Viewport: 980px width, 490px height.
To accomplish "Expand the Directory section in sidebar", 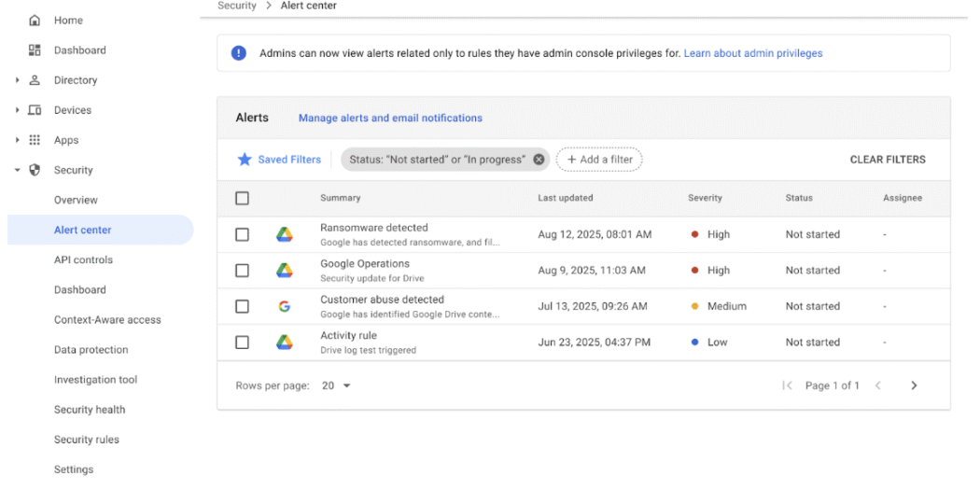I will click(18, 80).
